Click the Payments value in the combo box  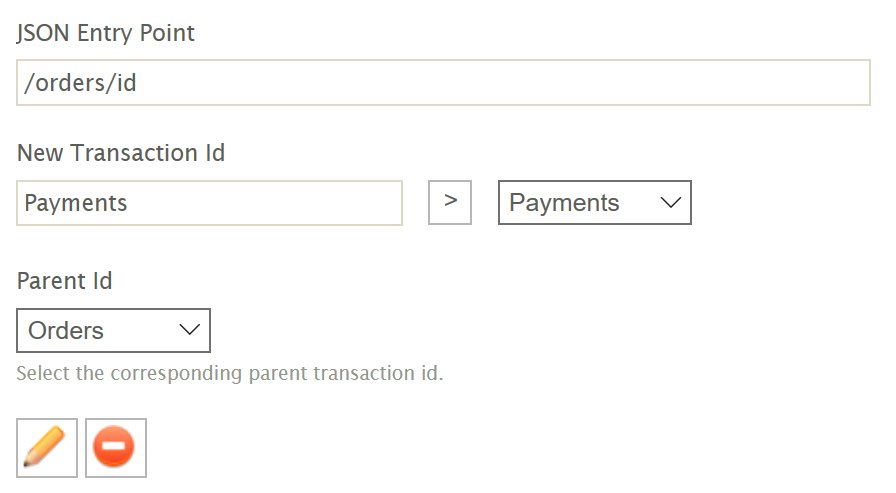tap(564, 203)
